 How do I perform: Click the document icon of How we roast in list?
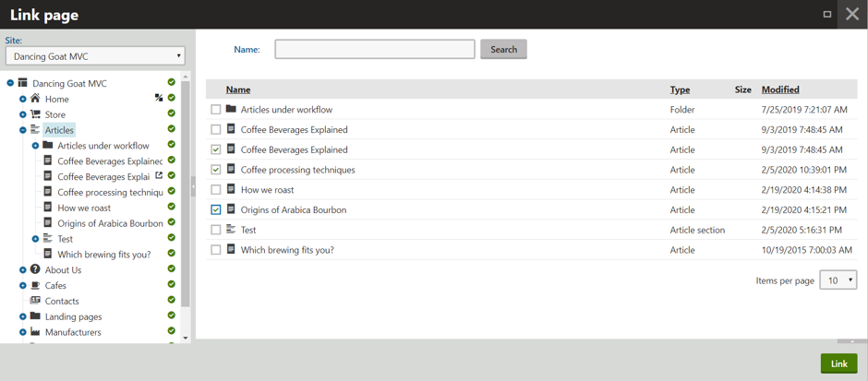click(x=231, y=189)
